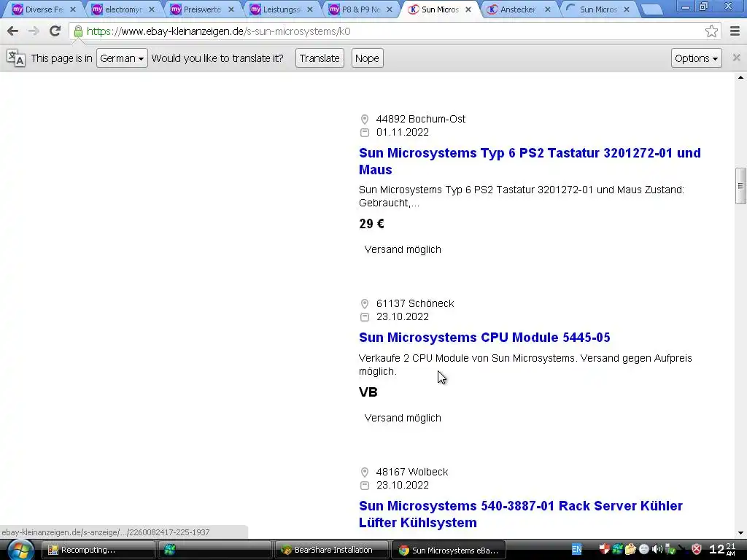Click the scrollbar down arrow
This screenshot has height=560, width=747.
740,533
